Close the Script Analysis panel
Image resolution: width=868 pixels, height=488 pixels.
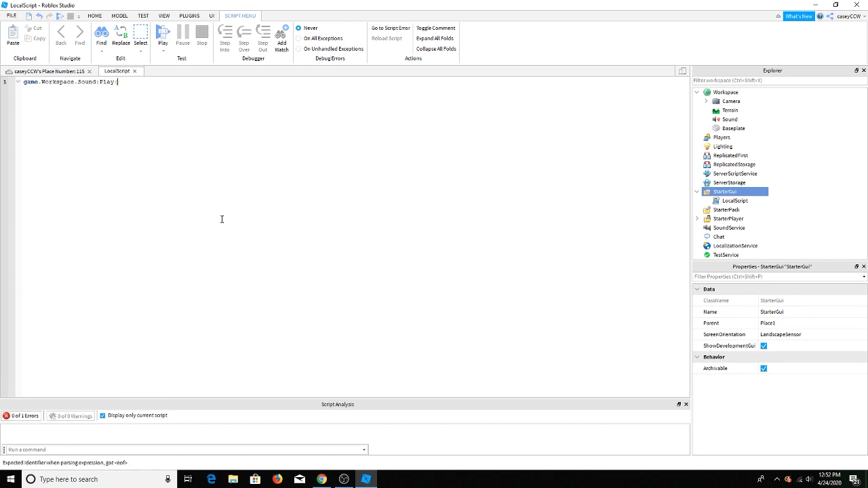point(686,405)
